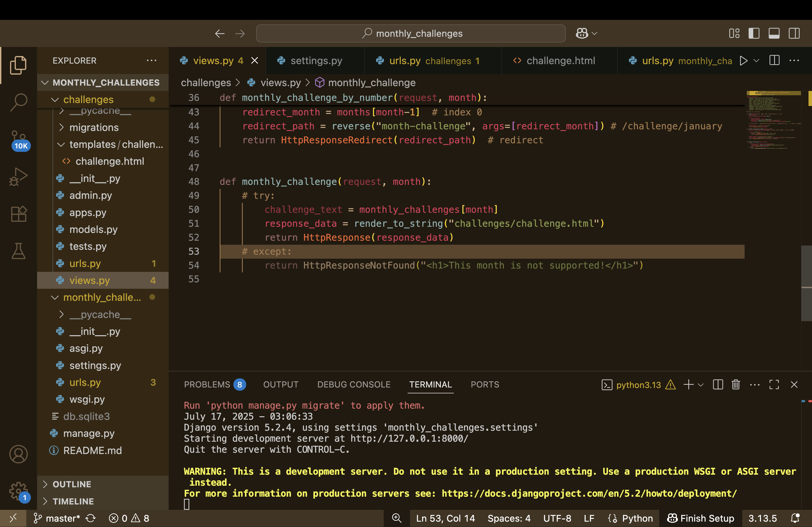Image resolution: width=812 pixels, height=527 pixels.
Task: Open challenge.html in the explorer
Action: [103, 161]
